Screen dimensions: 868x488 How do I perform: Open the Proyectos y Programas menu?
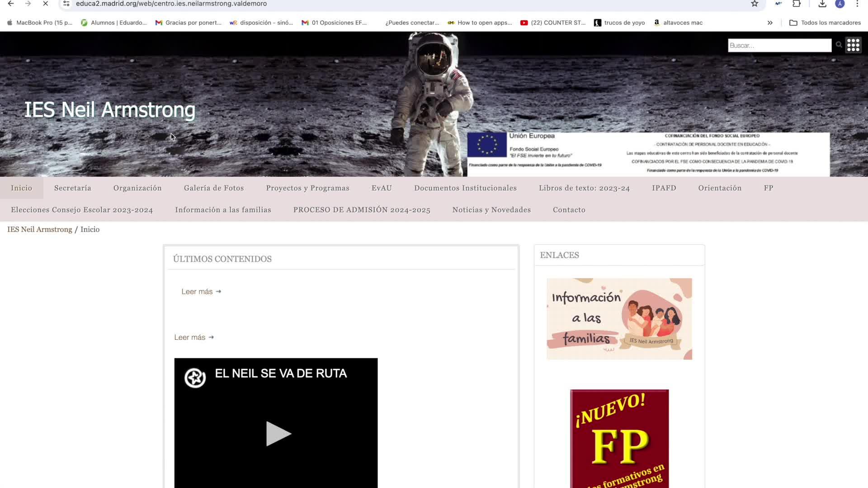click(307, 188)
